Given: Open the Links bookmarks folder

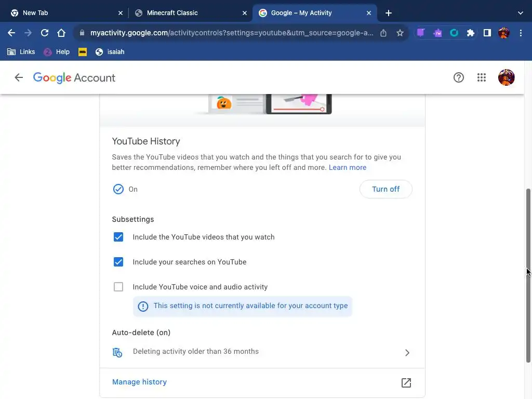Looking at the screenshot, I should pos(21,52).
